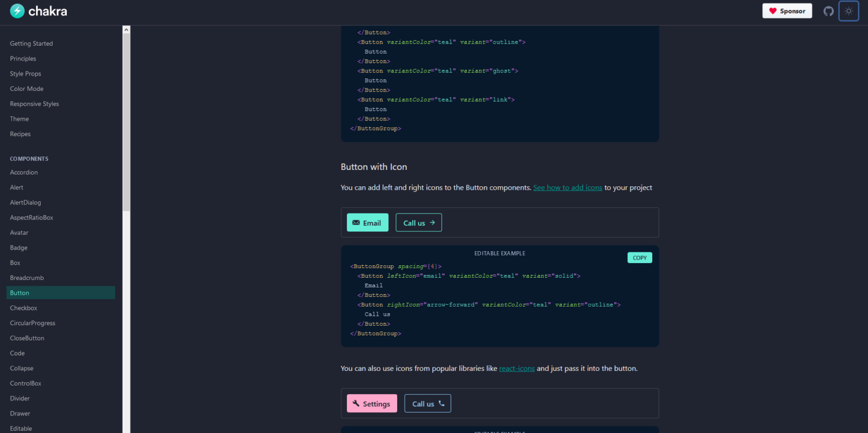This screenshot has width=868, height=433.
Task: Click Call us button with arrow
Action: [x=419, y=222]
